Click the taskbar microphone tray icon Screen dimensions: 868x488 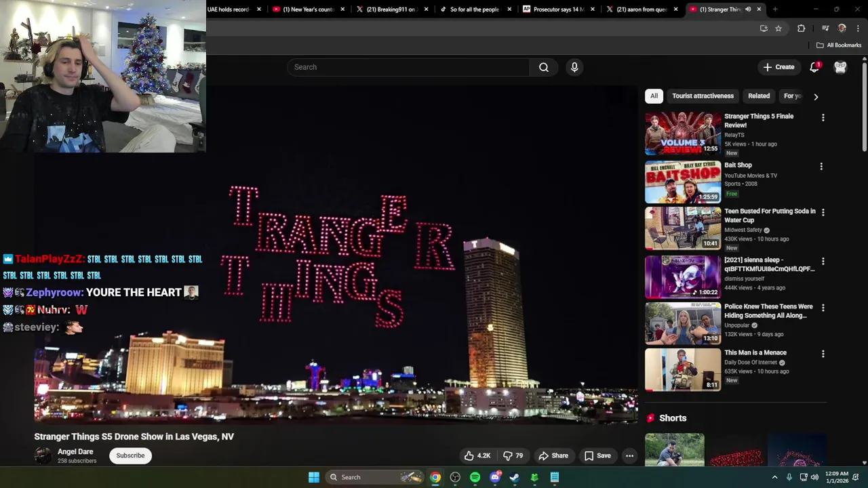tap(789, 477)
